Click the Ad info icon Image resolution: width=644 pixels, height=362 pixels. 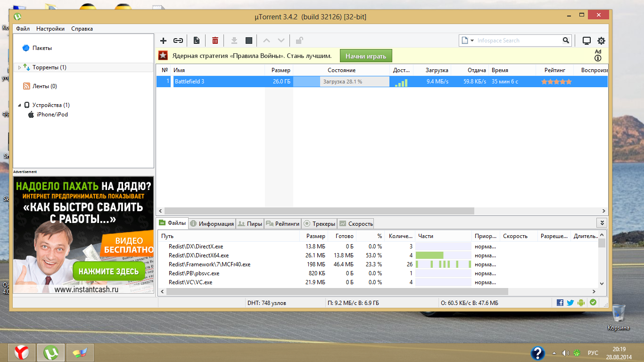[x=598, y=58]
